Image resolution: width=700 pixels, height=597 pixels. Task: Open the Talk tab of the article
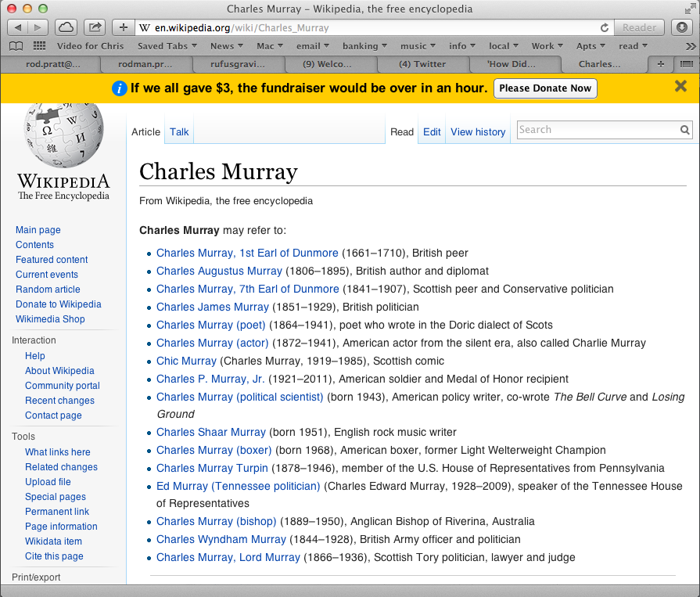tap(179, 132)
